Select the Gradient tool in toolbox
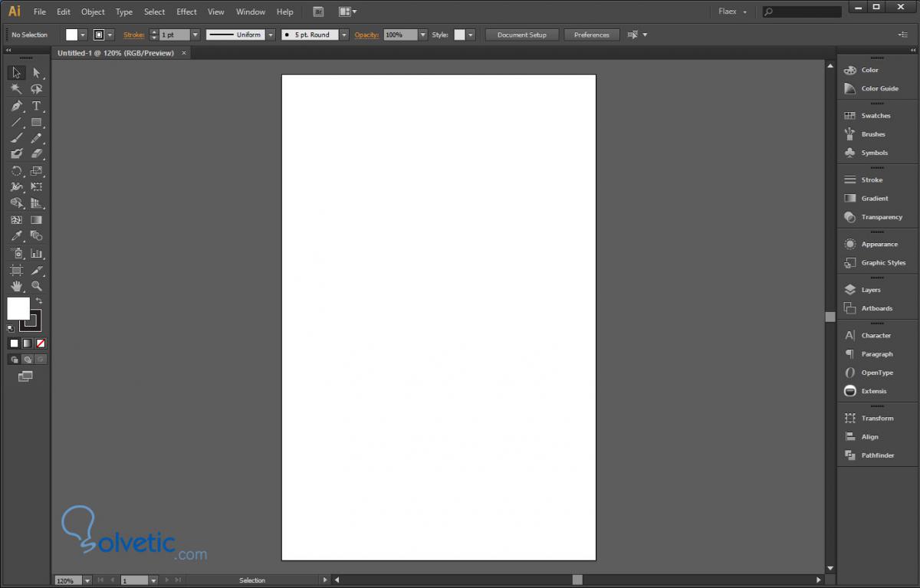The width and height of the screenshot is (920, 588). coord(36,220)
